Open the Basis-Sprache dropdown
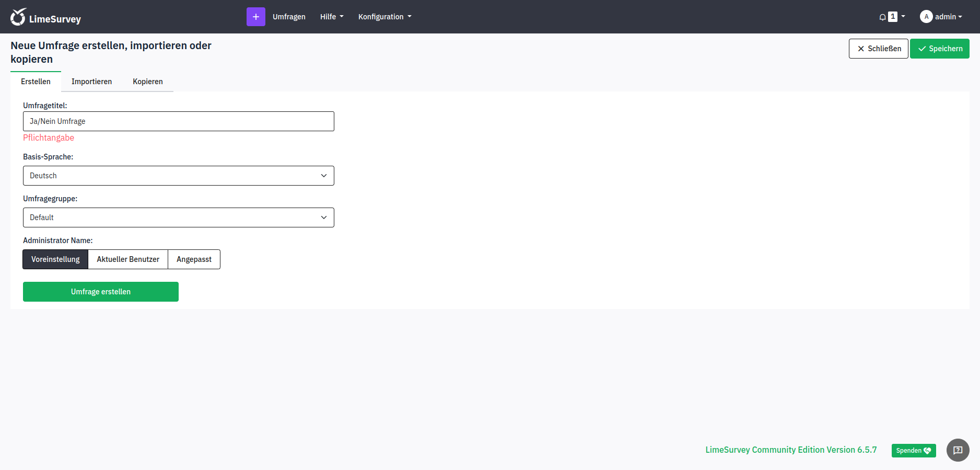The width and height of the screenshot is (980, 470). coord(178,176)
